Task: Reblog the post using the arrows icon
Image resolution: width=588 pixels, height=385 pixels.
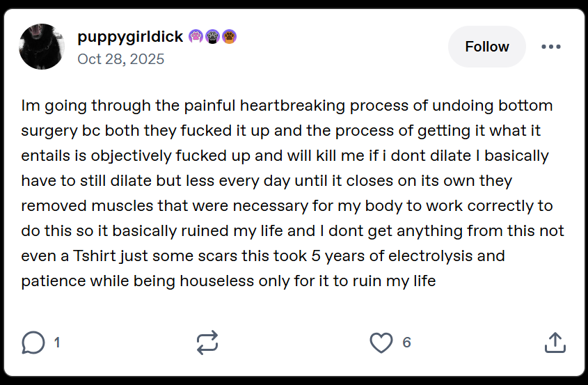Action: pos(207,343)
